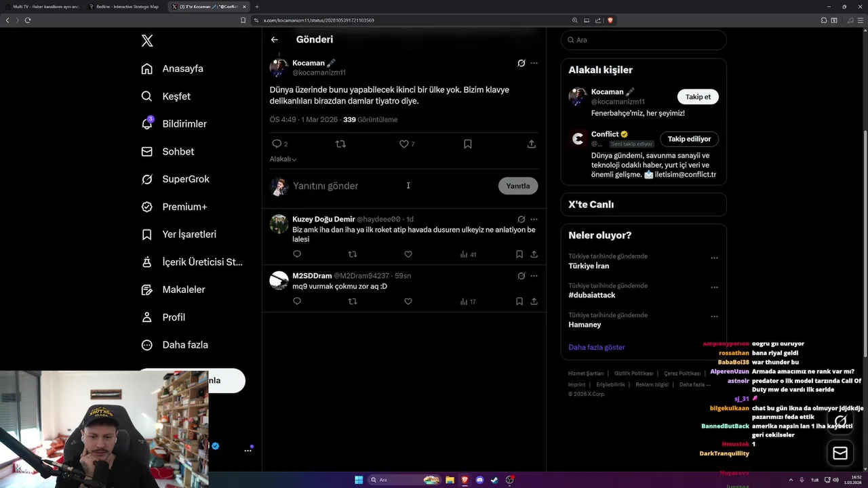Open Discord from Windows taskbar
This screenshot has width=868, height=488.
pyautogui.click(x=479, y=480)
